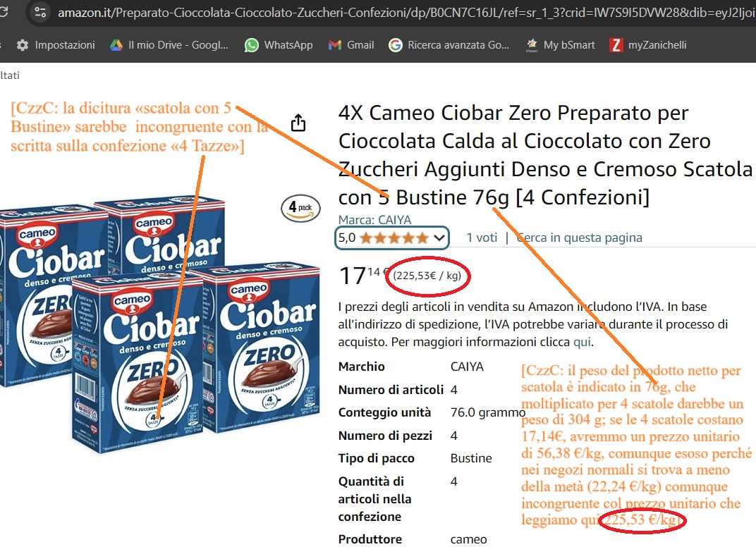Open the Marca: CAIYA brand link
Screen dimensions: 756x547
(x=374, y=220)
